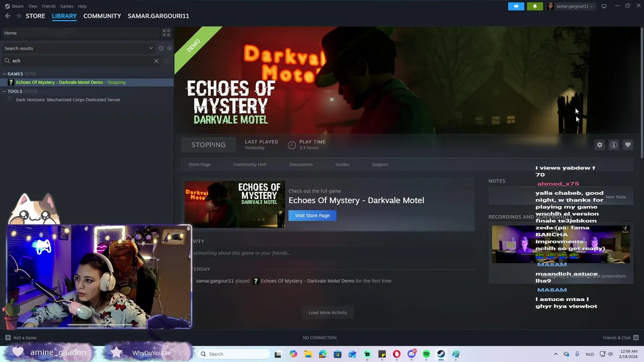Expand the Search results collection dropdown
Image resolution: width=644 pixels, height=362 pixels.
[78, 48]
